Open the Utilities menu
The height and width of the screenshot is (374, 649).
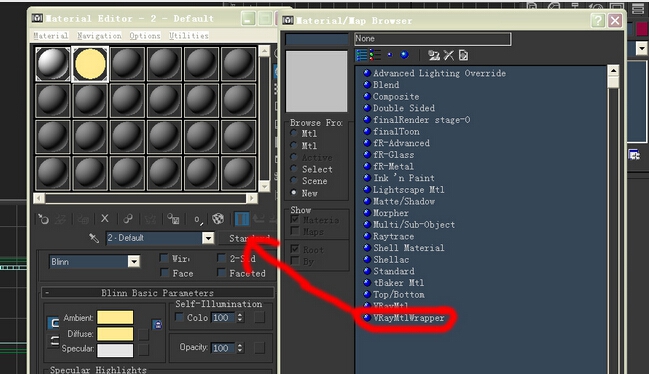click(189, 36)
